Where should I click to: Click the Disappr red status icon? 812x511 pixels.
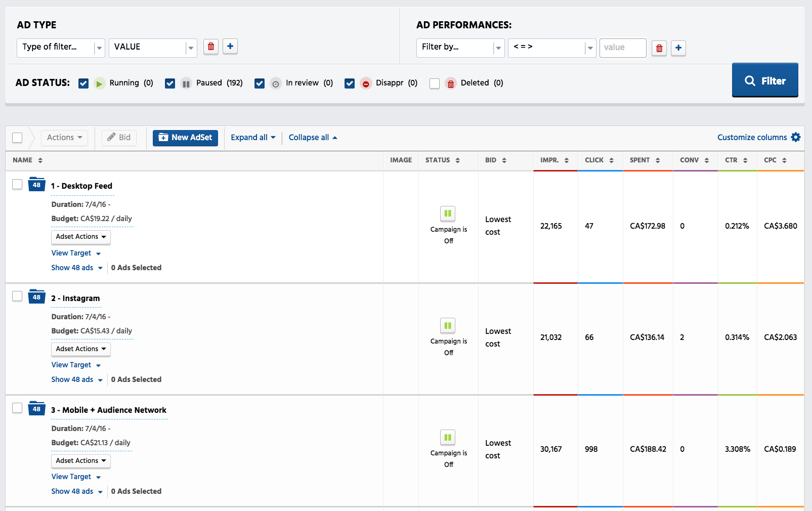[366, 83]
